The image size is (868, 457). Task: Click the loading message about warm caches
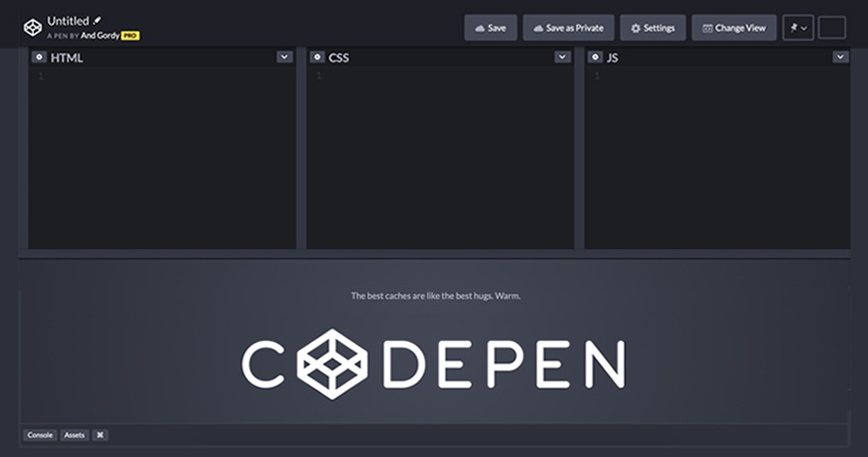click(x=436, y=296)
